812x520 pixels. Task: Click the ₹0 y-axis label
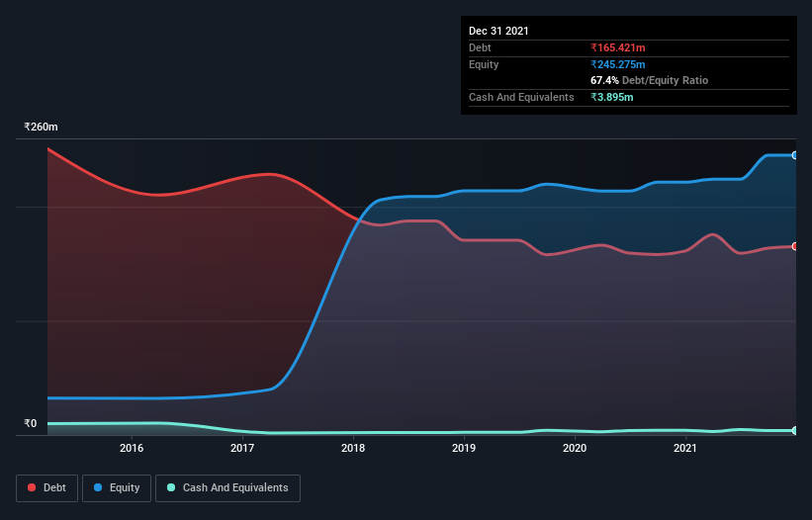click(31, 423)
